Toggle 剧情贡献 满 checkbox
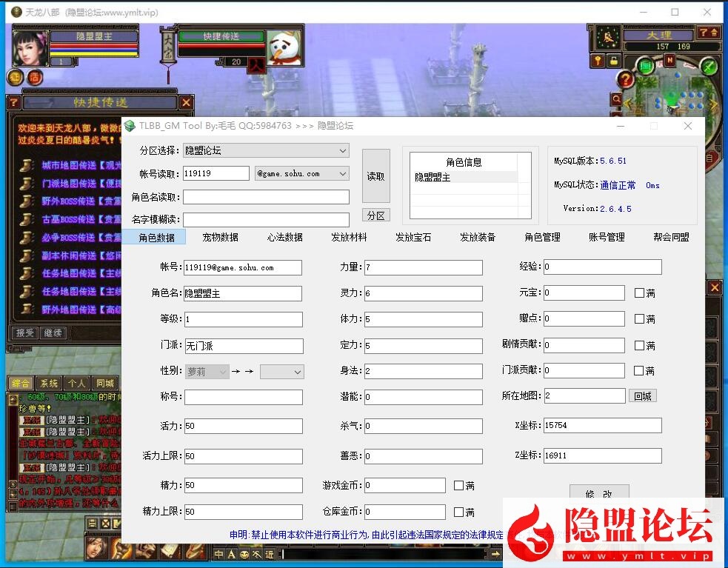728x568 pixels. click(x=639, y=345)
